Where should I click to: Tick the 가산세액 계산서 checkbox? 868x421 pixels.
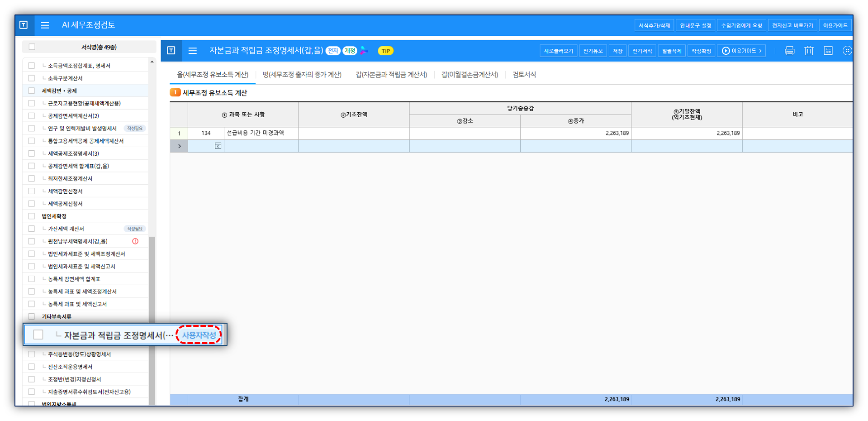coord(32,229)
